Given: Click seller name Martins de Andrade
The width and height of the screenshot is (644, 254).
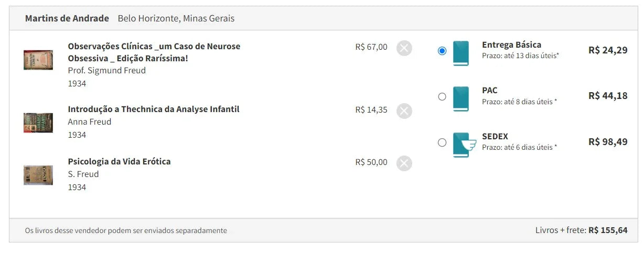Looking at the screenshot, I should [x=67, y=18].
